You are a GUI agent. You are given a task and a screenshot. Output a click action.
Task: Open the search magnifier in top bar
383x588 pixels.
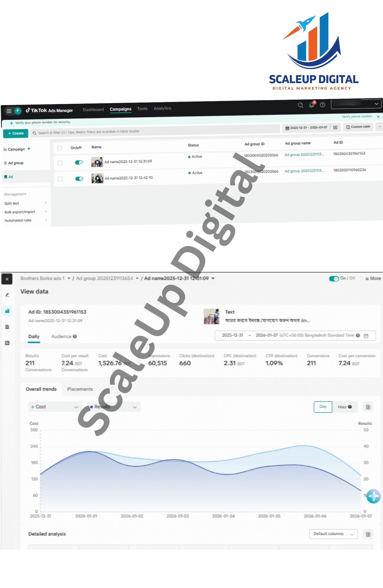(301, 105)
